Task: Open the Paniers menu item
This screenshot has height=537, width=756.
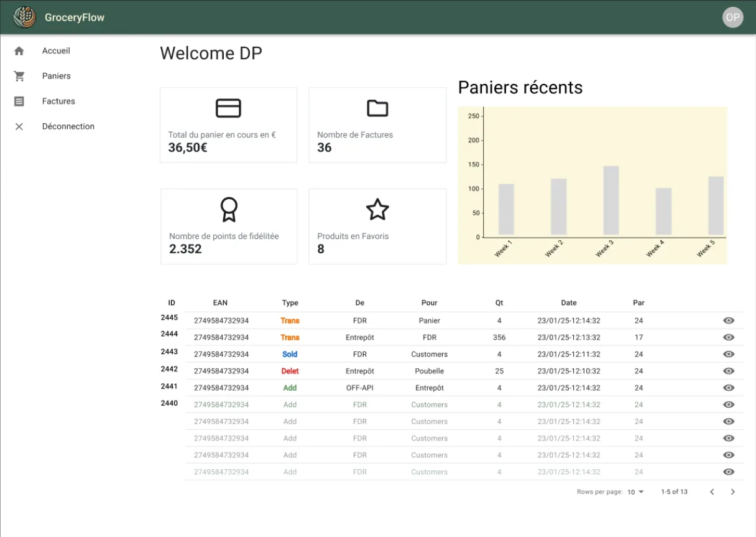Action: point(57,76)
